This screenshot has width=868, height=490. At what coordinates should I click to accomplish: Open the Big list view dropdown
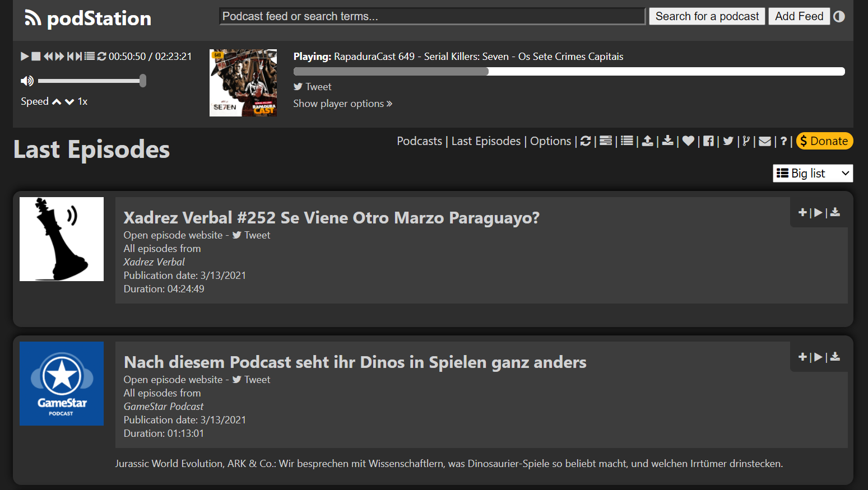pyautogui.click(x=813, y=173)
